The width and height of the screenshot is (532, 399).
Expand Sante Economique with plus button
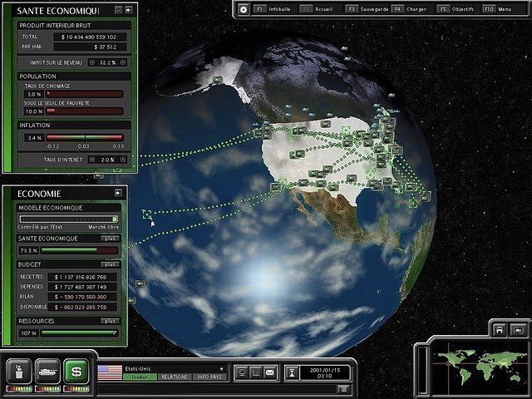tap(111, 239)
